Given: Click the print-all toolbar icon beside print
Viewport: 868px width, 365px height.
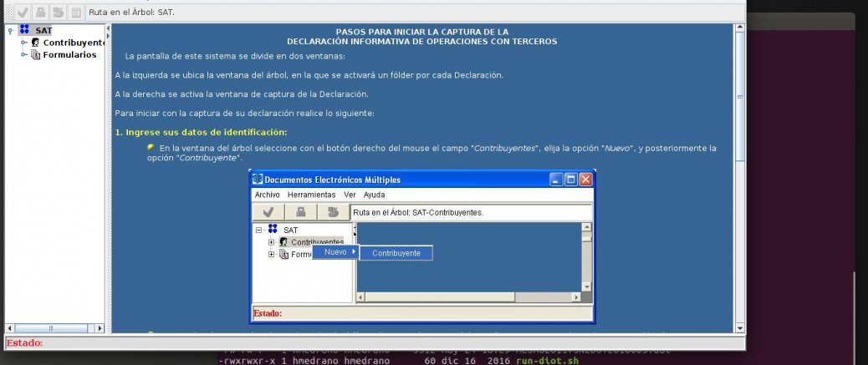Looking at the screenshot, I should click(59, 12).
